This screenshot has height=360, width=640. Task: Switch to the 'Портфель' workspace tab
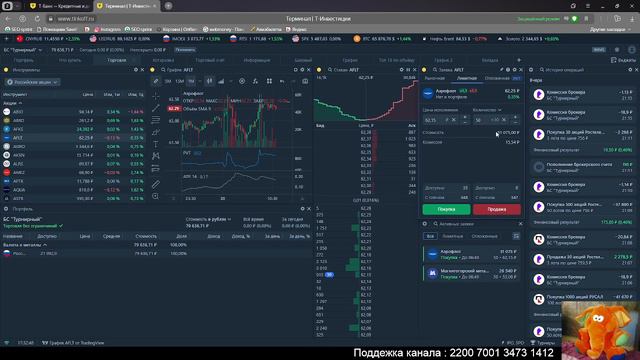(23, 60)
